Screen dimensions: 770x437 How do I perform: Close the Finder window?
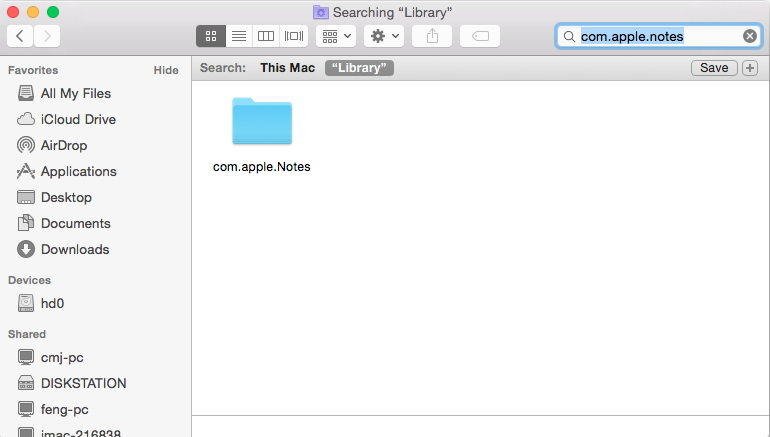tap(13, 12)
